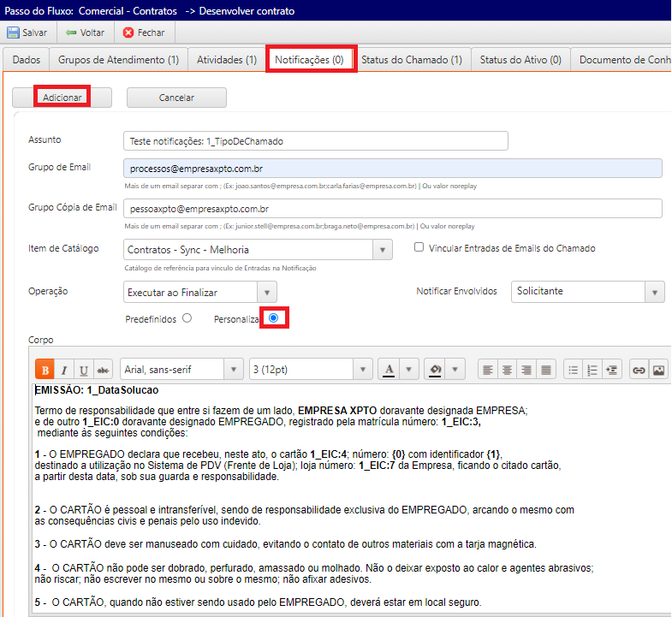Expand the Operação dropdown
Screen dimensions: 672x617
(267, 293)
